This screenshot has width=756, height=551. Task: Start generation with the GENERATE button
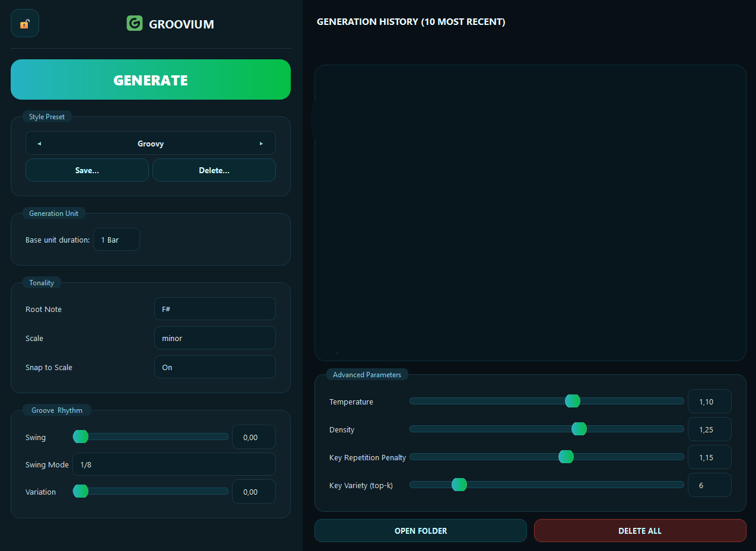click(151, 79)
